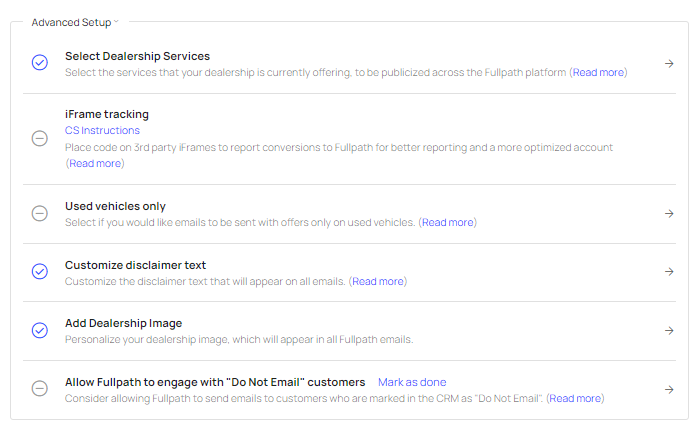Open Do Not Email setting via right arrow

click(669, 390)
